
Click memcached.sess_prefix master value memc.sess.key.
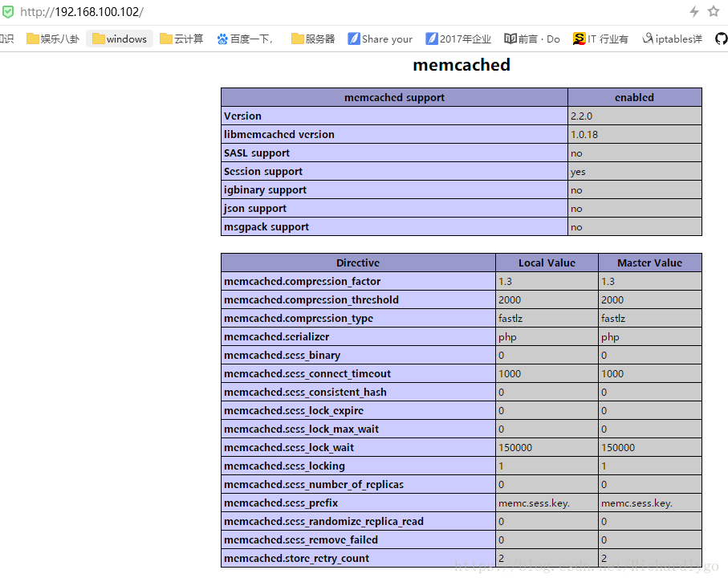tap(636, 503)
